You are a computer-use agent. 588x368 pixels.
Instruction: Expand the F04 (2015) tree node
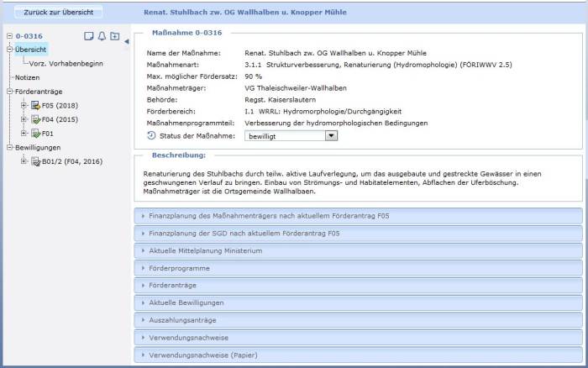coord(24,119)
